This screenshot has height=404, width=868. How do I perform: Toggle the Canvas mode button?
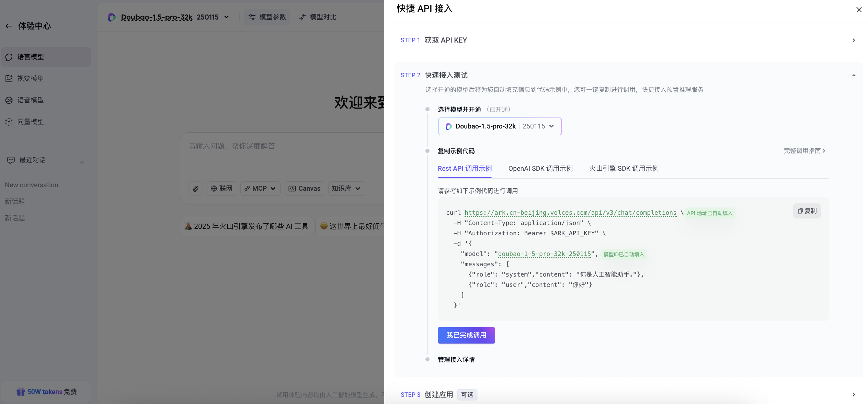coord(304,189)
